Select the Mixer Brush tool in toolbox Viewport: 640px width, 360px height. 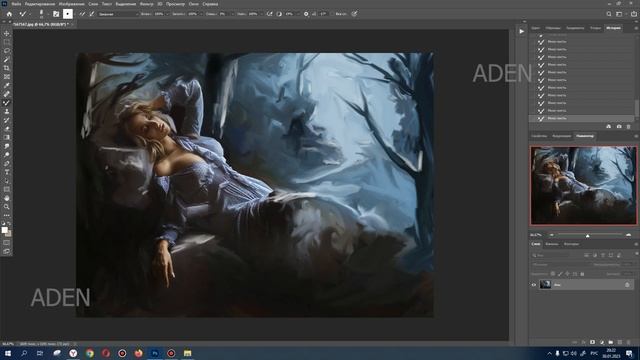(7, 103)
